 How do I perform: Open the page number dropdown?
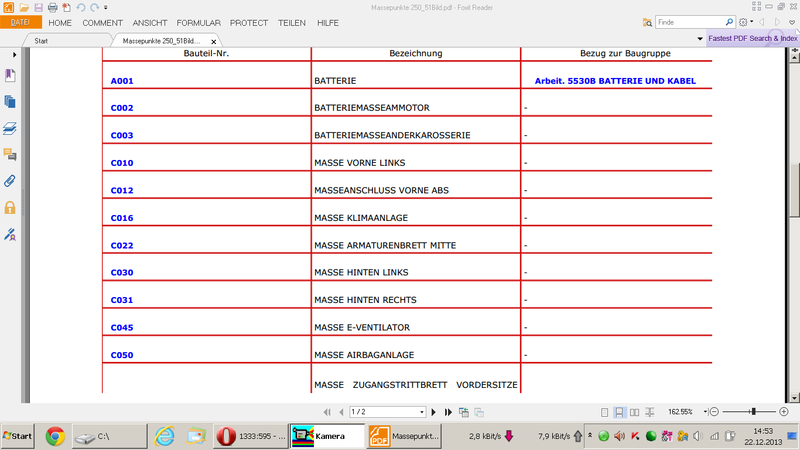[422, 412]
